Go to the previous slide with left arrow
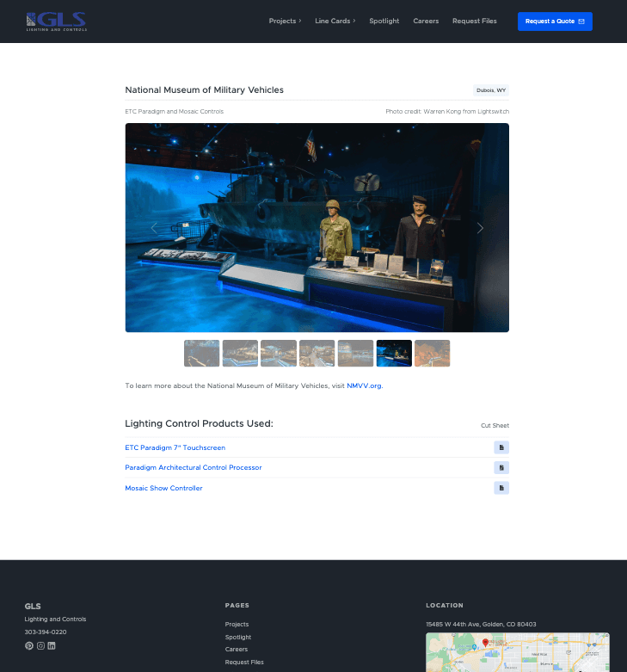The image size is (627, 672). click(154, 228)
